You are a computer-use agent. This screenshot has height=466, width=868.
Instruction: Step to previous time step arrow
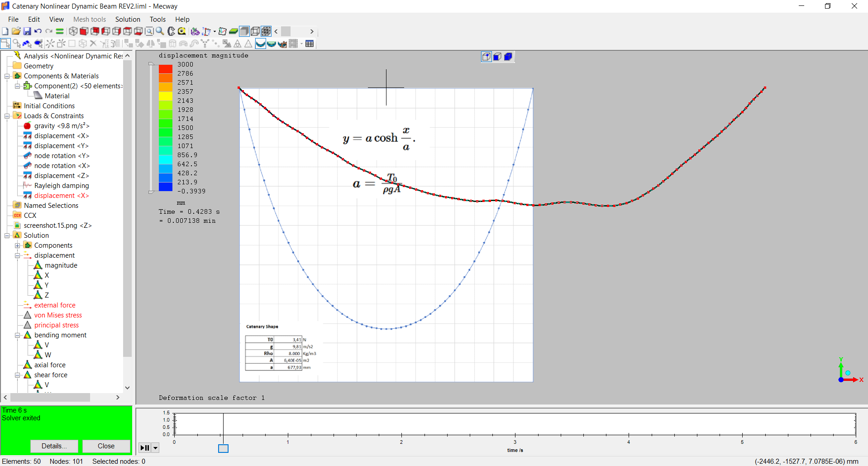pyautogui.click(x=276, y=31)
